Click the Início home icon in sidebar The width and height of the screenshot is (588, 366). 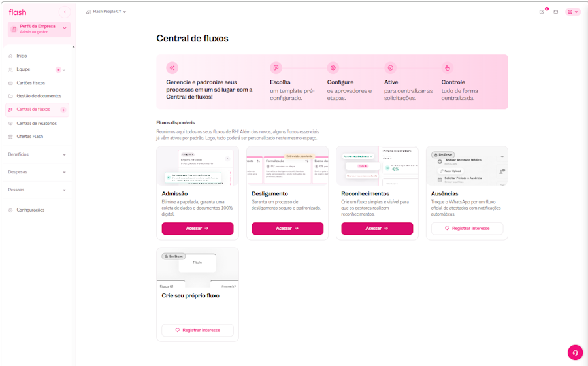pos(10,56)
